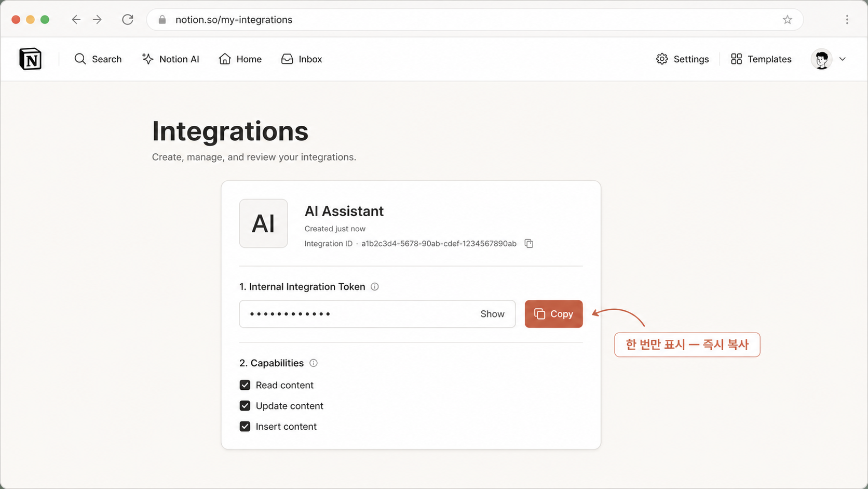Click the AI Assistant integration name
868x489 pixels.
(x=344, y=212)
